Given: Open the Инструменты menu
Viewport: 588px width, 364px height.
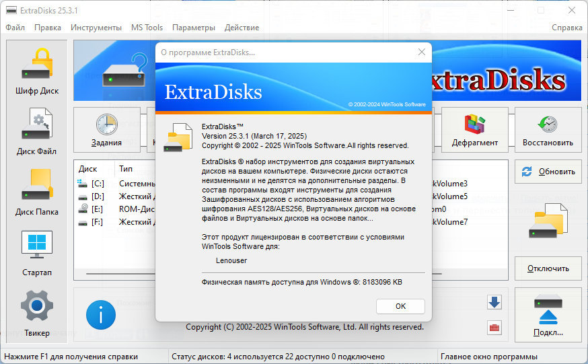Looking at the screenshot, I should click(x=96, y=28).
